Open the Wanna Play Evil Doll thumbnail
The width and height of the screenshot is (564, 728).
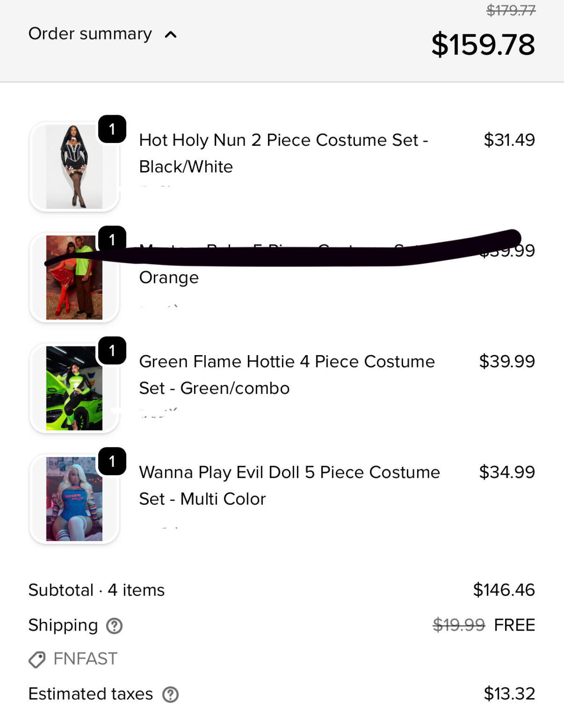[74, 499]
